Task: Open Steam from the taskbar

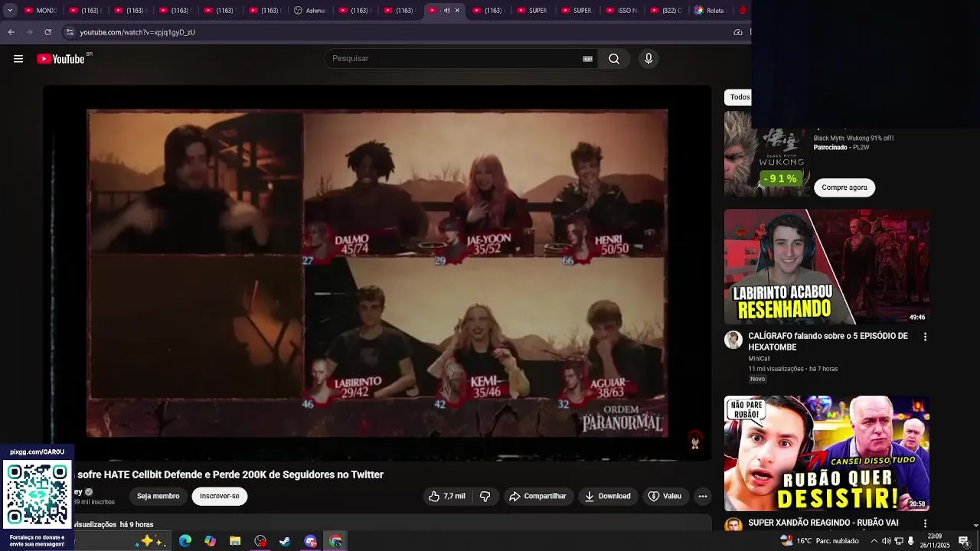Action: click(285, 541)
